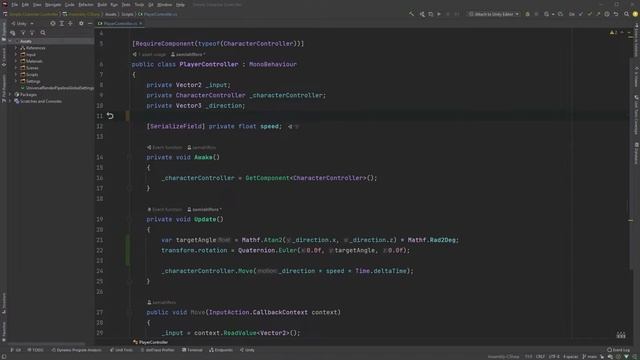The height and width of the screenshot is (360, 640).
Task: Expand the Packages node
Action: (x=10, y=95)
